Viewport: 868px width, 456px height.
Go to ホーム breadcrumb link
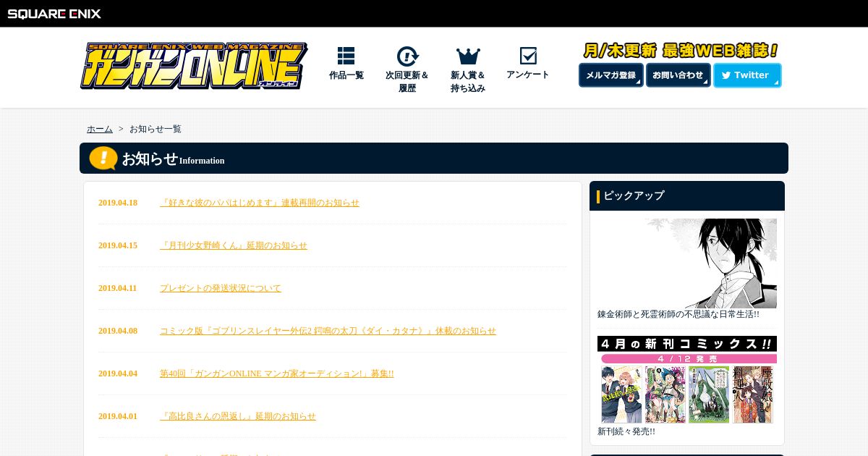[x=100, y=129]
